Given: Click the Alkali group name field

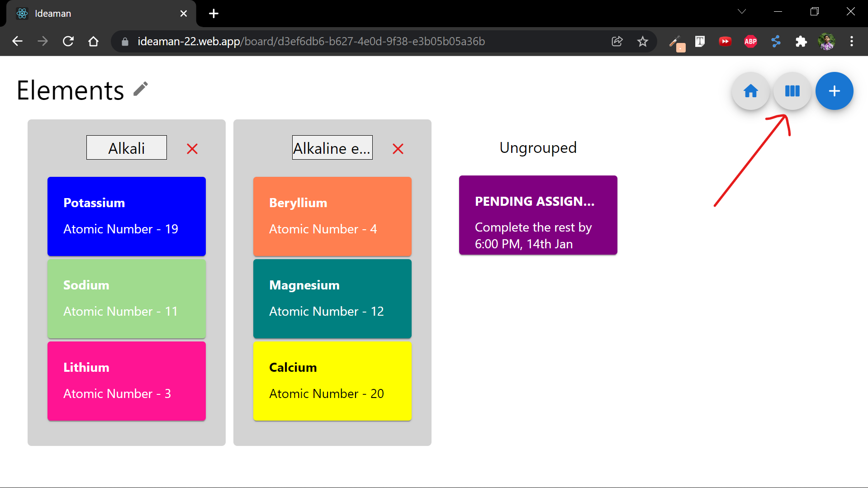Looking at the screenshot, I should point(127,147).
